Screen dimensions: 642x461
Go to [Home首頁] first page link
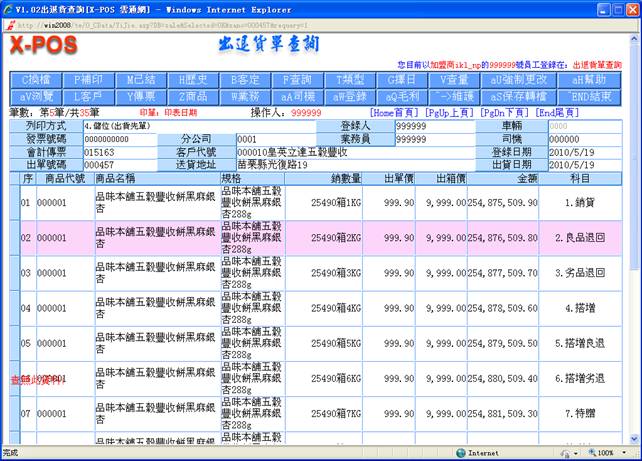click(394, 113)
